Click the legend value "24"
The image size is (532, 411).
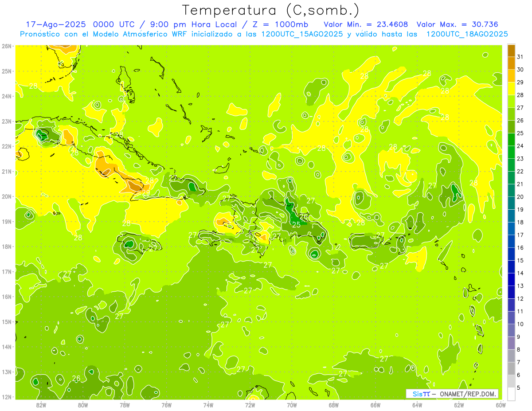point(520,146)
